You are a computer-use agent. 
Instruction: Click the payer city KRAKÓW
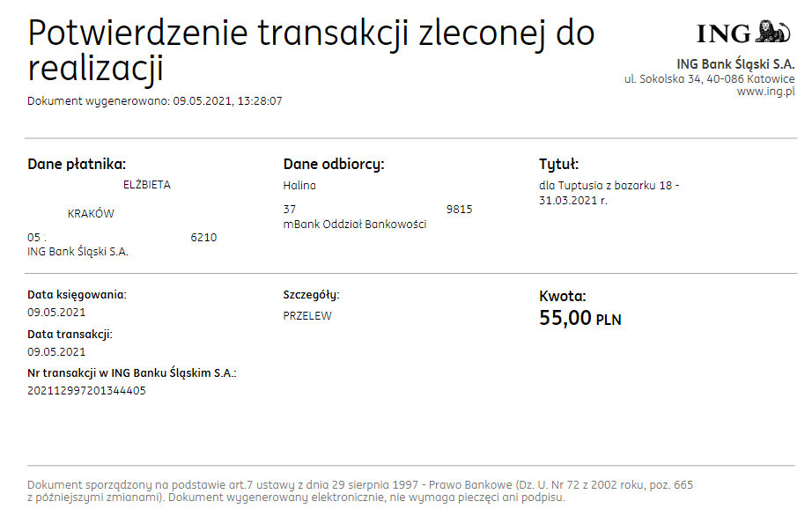91,214
